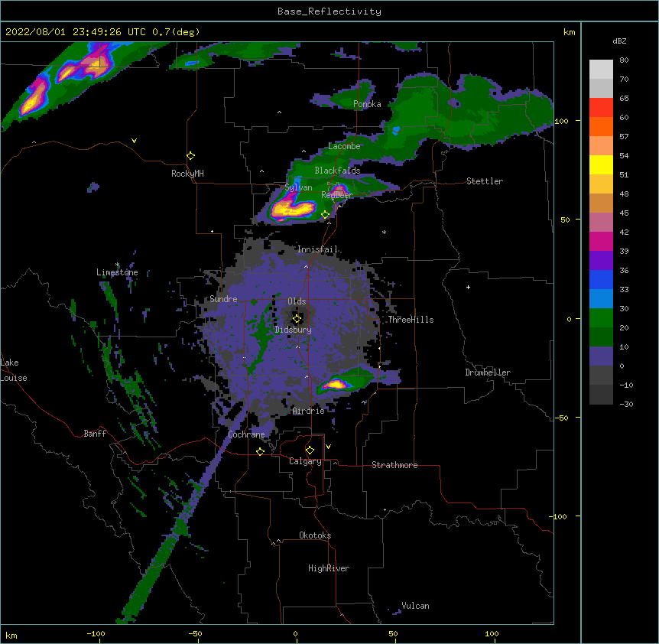
Task: Click the Sundre town label
Action: [x=223, y=299]
